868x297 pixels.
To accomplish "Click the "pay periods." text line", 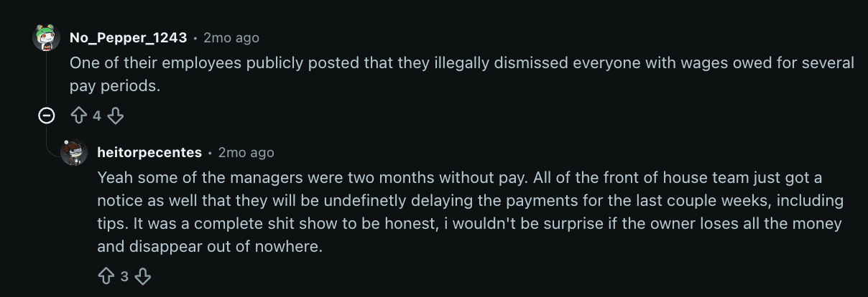I will [114, 85].
